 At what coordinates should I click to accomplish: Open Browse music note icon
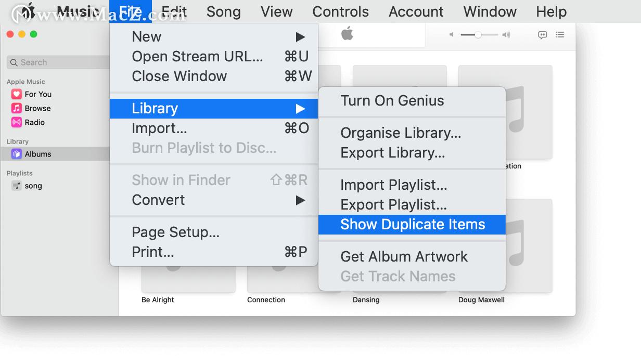point(16,108)
